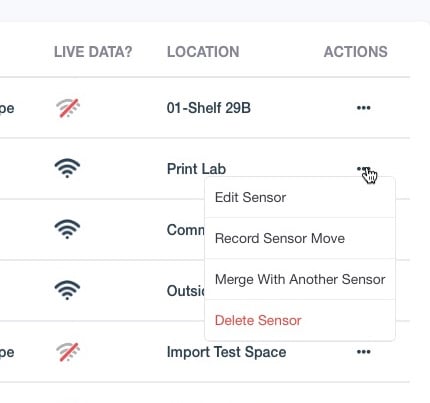Open actions menu for 01-Shelf 29B
Image resolution: width=430 pixels, height=403 pixels.
(363, 108)
